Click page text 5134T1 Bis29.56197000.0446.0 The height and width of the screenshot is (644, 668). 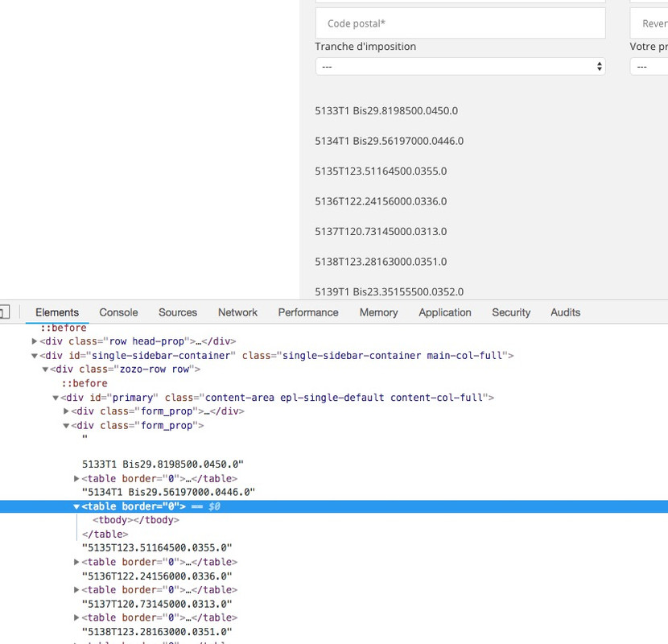click(x=389, y=141)
